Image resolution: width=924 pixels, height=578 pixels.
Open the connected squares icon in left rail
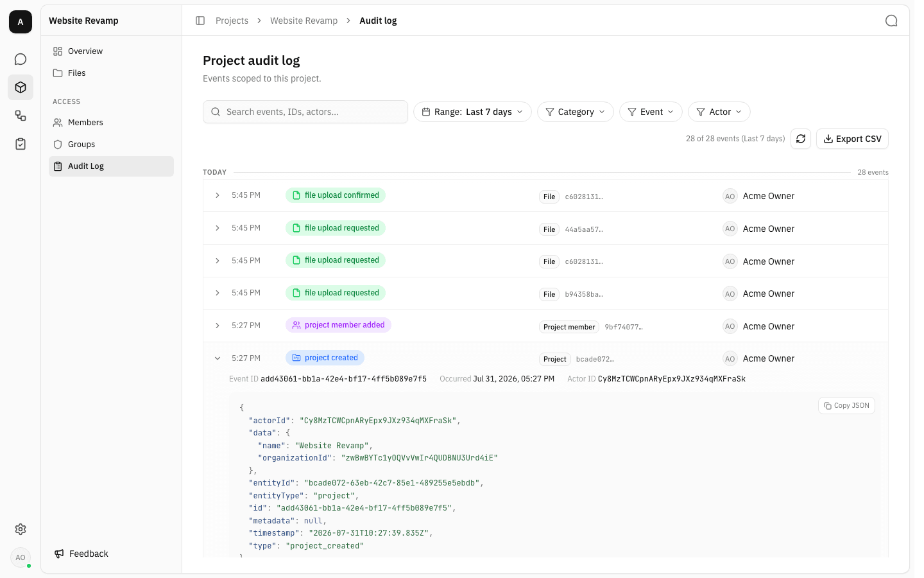click(21, 116)
